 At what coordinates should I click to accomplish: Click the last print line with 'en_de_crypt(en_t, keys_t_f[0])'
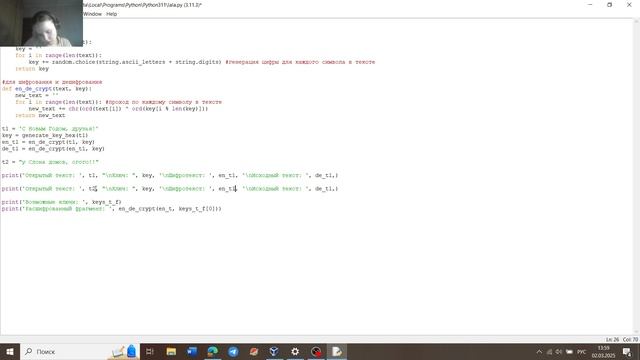point(111,209)
